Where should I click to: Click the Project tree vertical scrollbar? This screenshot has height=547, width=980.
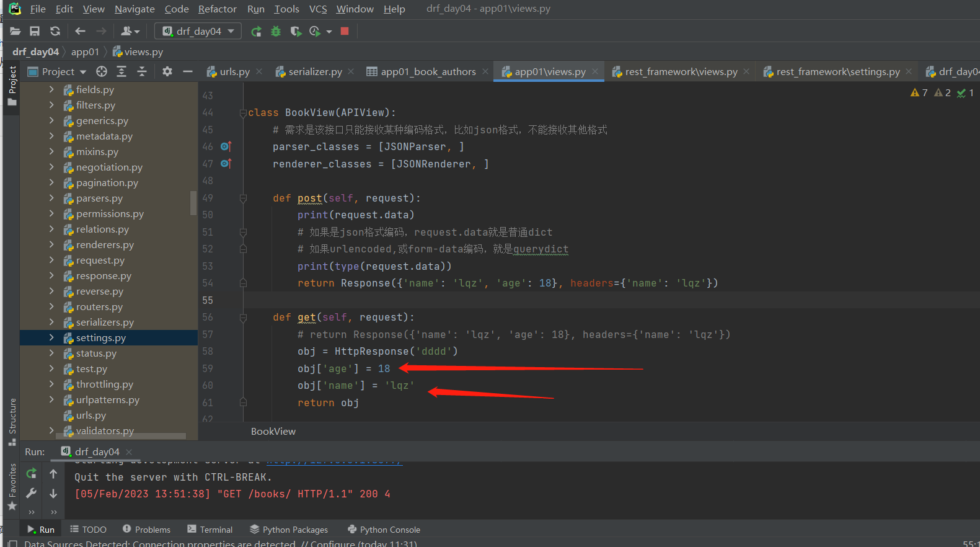193,203
